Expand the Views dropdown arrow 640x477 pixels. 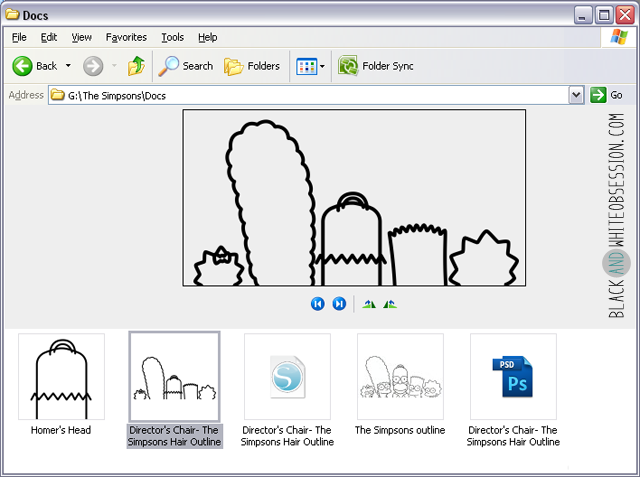[322, 67]
